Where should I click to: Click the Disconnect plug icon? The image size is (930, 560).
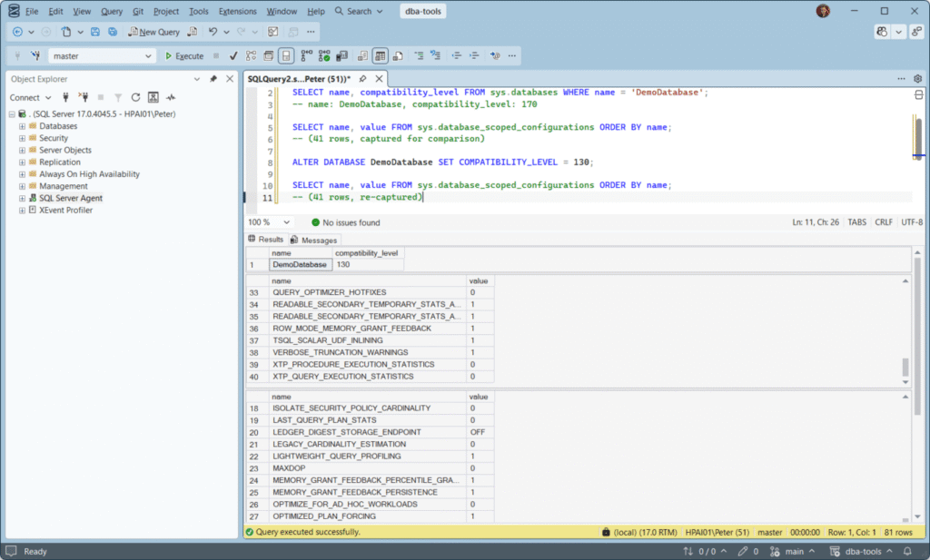[84, 97]
